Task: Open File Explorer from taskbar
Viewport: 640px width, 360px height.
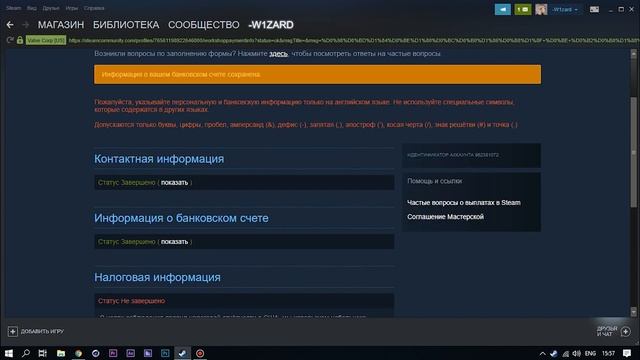Action: 60,353
